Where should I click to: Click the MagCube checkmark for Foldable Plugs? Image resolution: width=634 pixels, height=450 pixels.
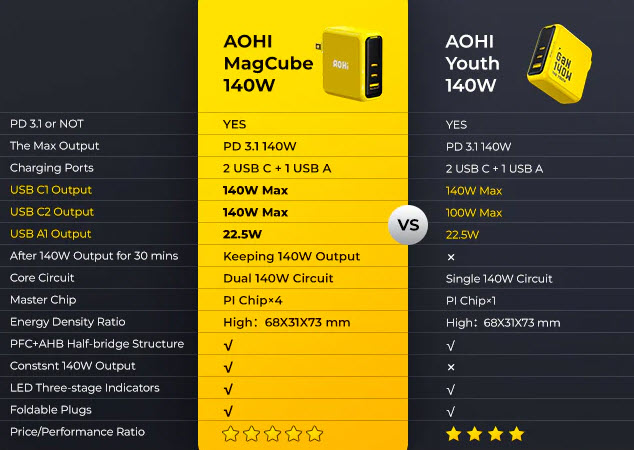[x=229, y=410]
